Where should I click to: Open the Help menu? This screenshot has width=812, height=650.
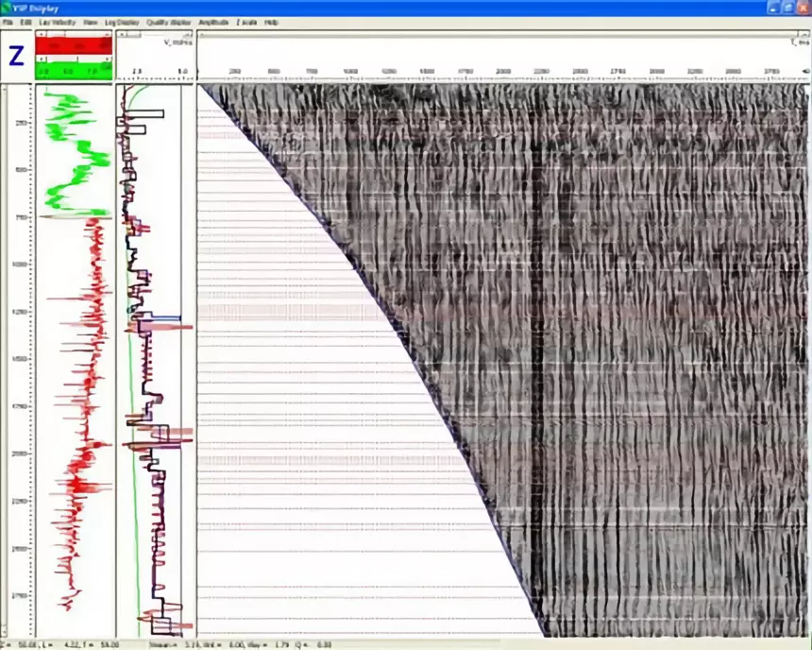click(271, 23)
